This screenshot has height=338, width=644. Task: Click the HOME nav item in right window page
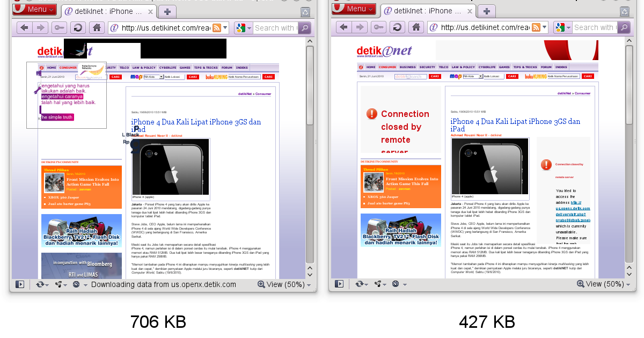coord(371,67)
